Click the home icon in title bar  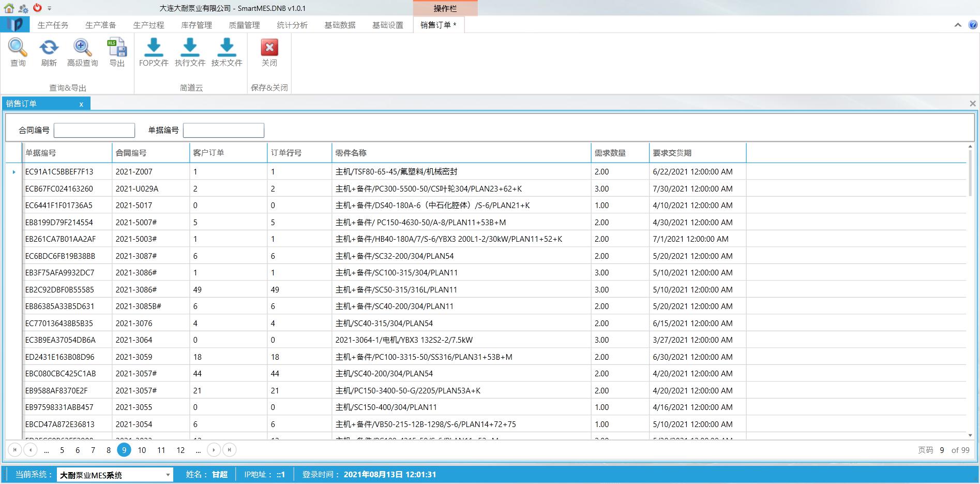pyautogui.click(x=9, y=8)
